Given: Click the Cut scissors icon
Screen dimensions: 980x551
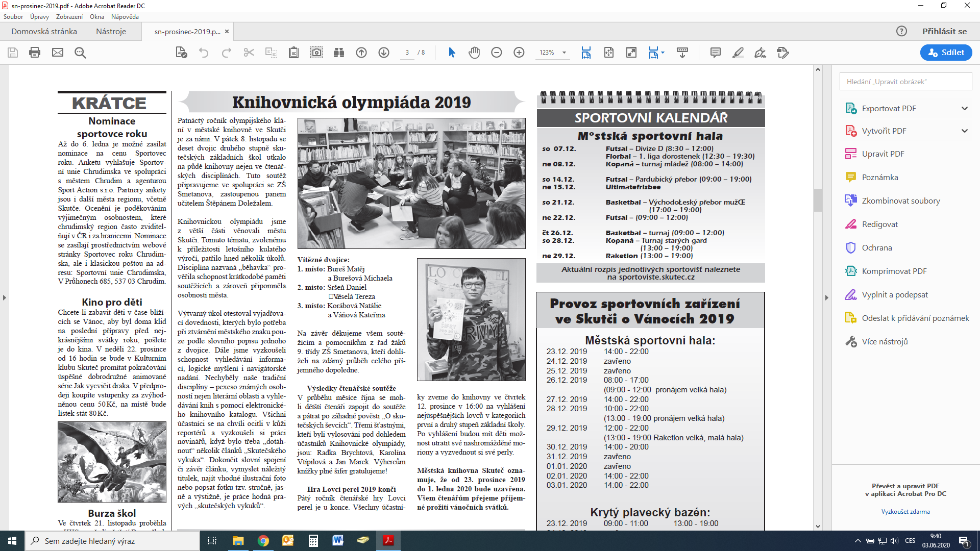Looking at the screenshot, I should (249, 53).
